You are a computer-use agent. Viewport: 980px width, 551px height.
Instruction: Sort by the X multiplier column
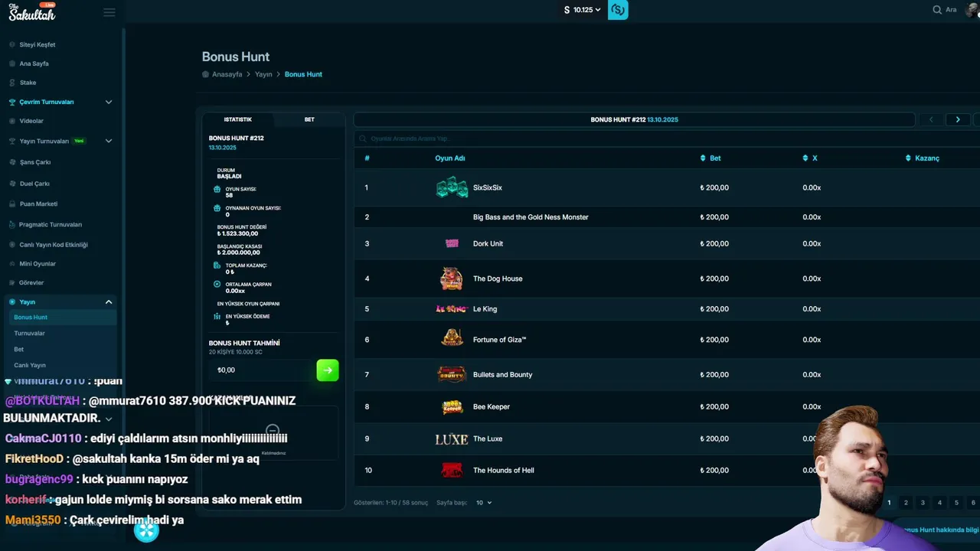(810, 158)
